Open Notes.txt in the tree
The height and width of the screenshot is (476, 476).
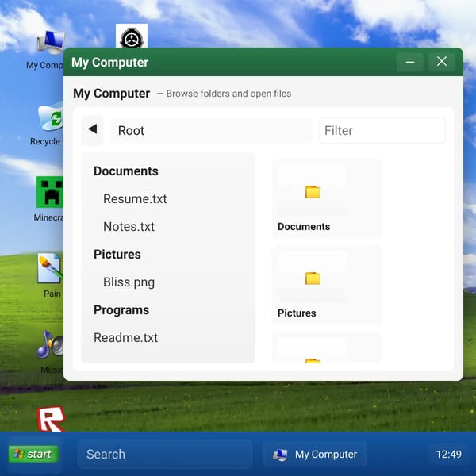129,227
